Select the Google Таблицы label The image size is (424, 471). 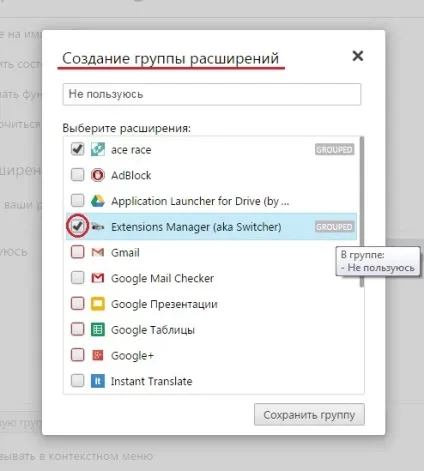pos(153,330)
